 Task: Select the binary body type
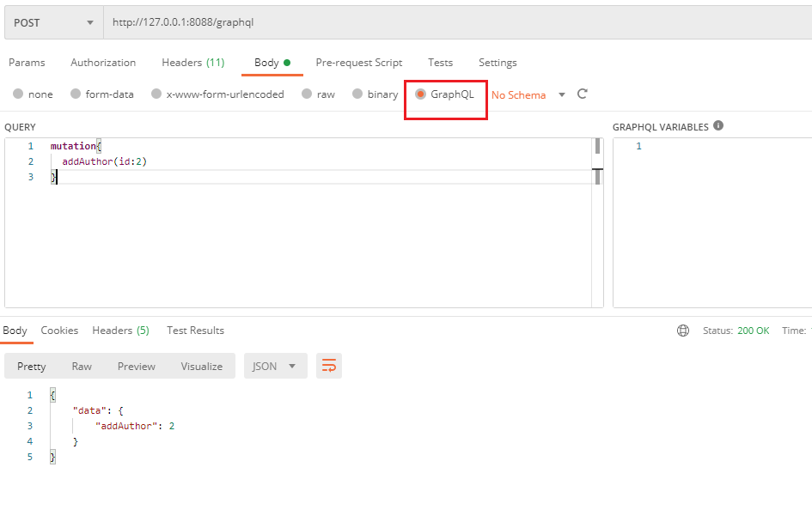click(375, 94)
